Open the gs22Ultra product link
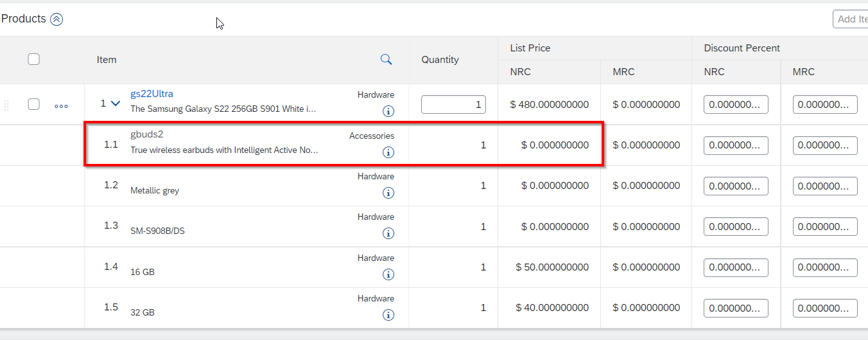868x340 pixels. pyautogui.click(x=152, y=94)
